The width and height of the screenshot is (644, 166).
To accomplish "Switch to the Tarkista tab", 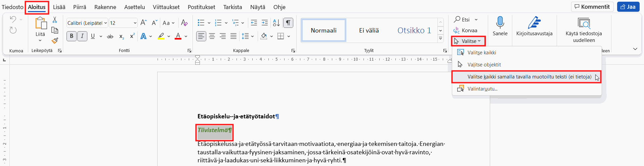I will (232, 7).
